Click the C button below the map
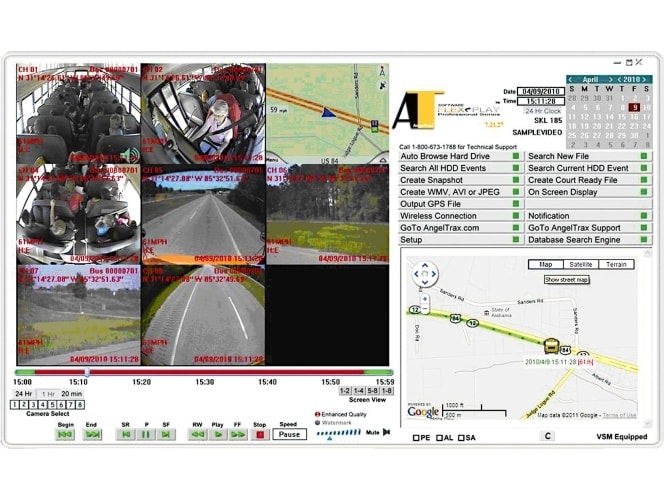The width and height of the screenshot is (665, 500). coord(548,436)
